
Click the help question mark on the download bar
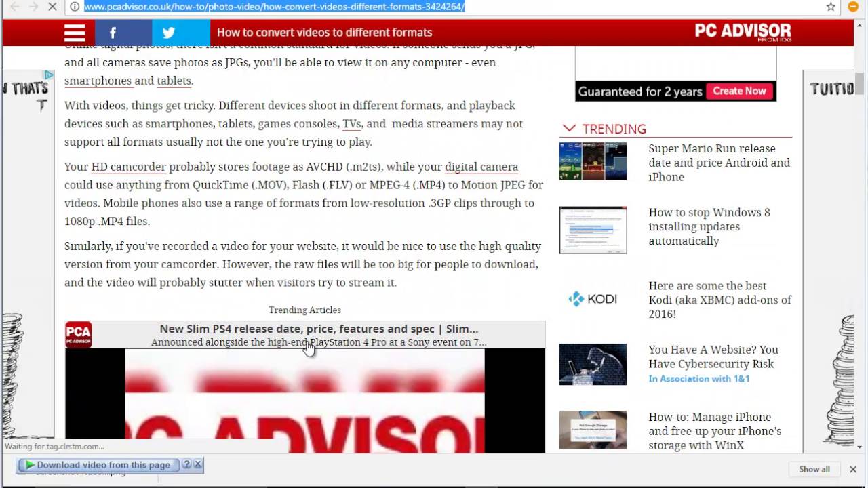pyautogui.click(x=187, y=464)
